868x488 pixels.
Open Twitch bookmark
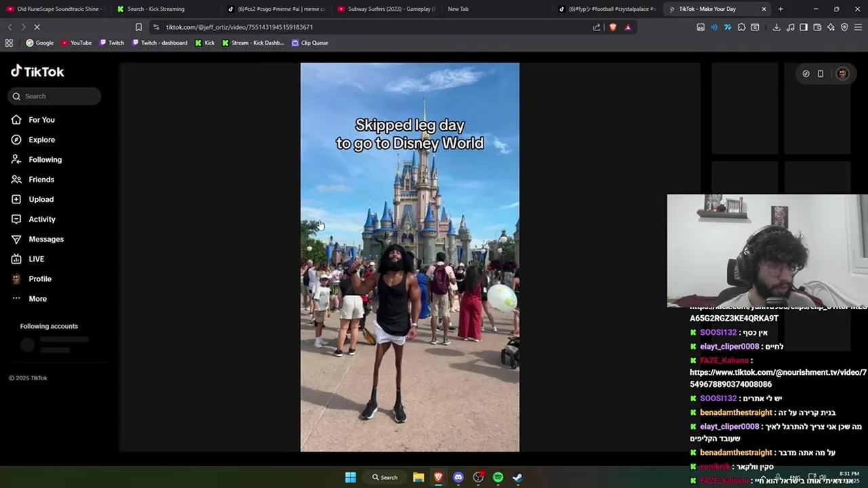[x=112, y=43]
